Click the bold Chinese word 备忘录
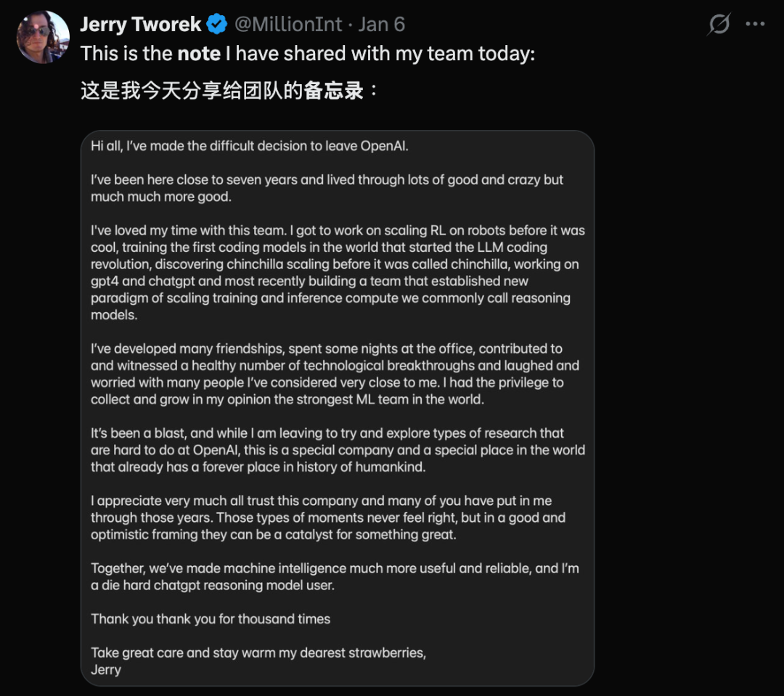Screen dimensions: 784x696 pyautogui.click(x=334, y=92)
